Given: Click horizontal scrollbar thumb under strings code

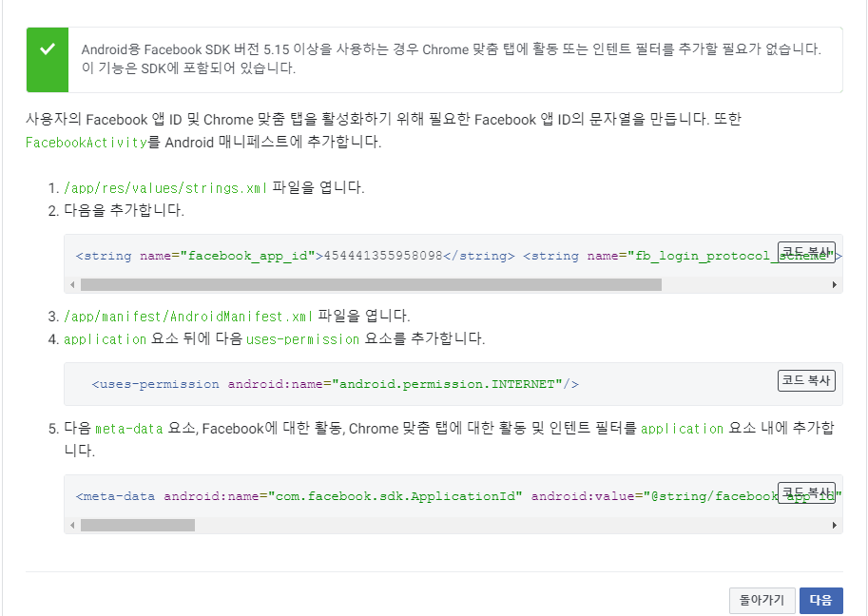Looking at the screenshot, I should pyautogui.click(x=371, y=284).
